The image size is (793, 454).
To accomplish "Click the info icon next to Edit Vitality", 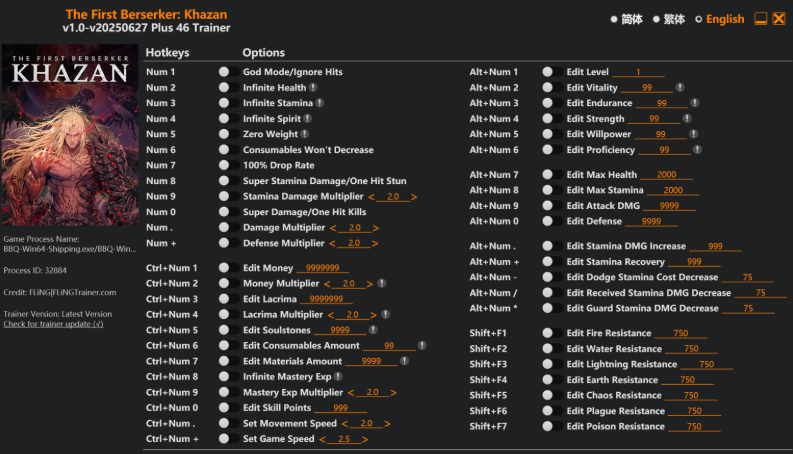I will 680,87.
